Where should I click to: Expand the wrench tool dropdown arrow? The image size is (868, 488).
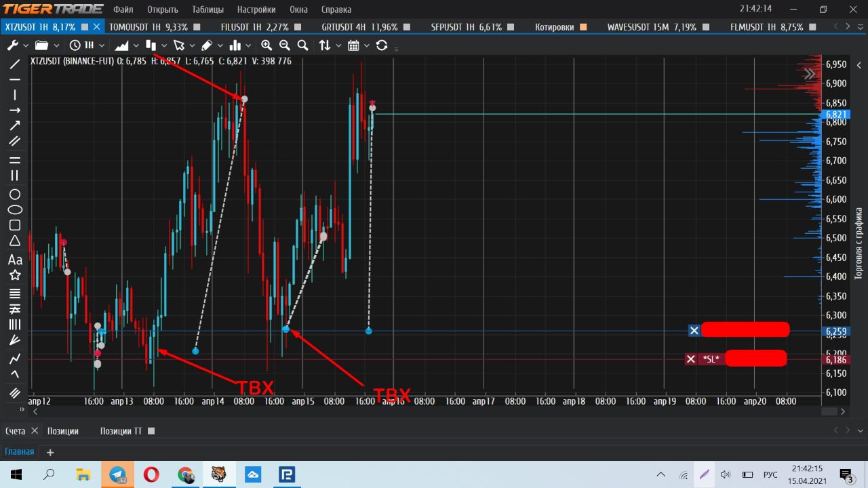coord(26,45)
